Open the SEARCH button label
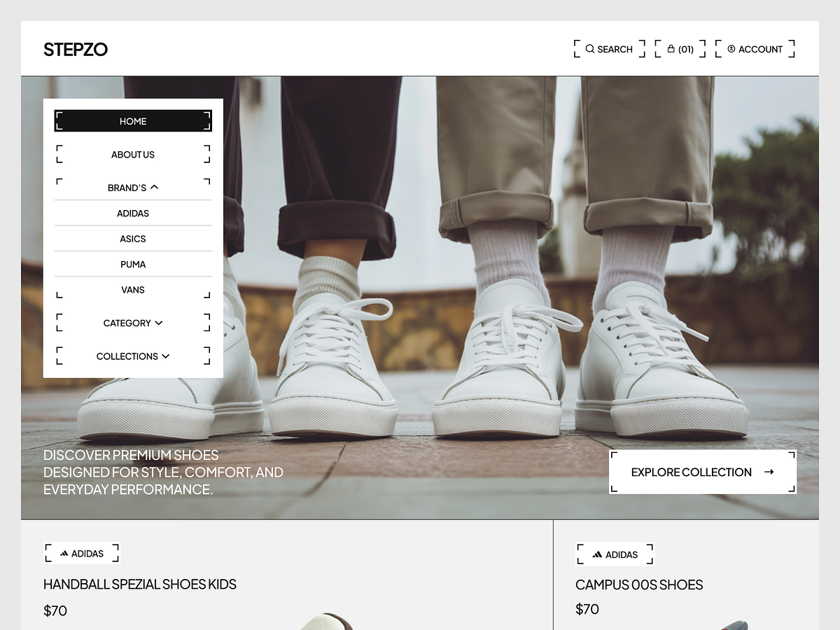Viewport: 840px width, 630px height. click(x=615, y=49)
